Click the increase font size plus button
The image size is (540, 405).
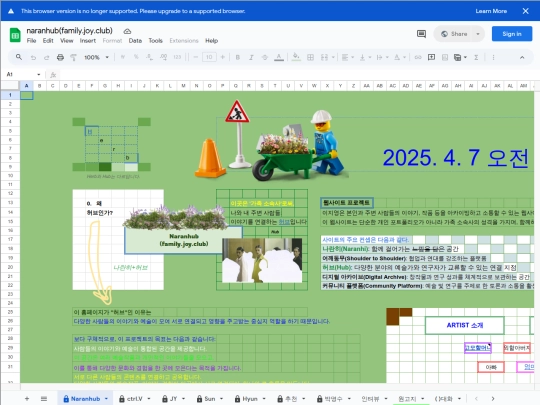(x=222, y=57)
